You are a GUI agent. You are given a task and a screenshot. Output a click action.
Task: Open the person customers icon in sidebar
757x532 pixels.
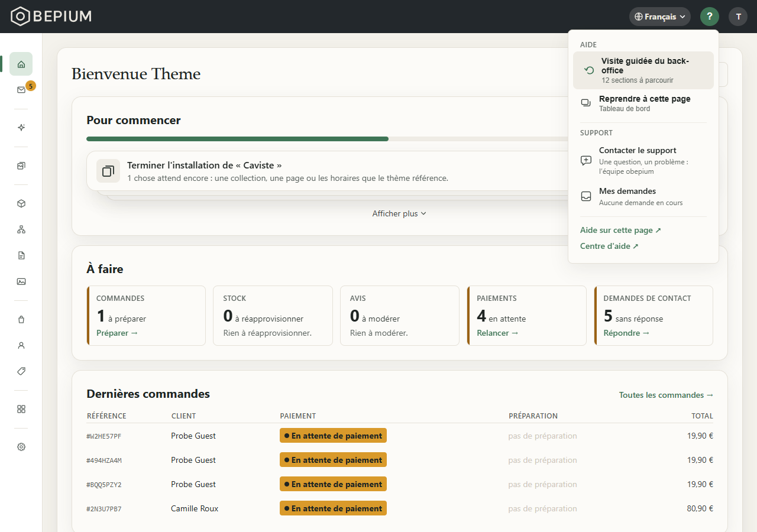[x=21, y=345]
